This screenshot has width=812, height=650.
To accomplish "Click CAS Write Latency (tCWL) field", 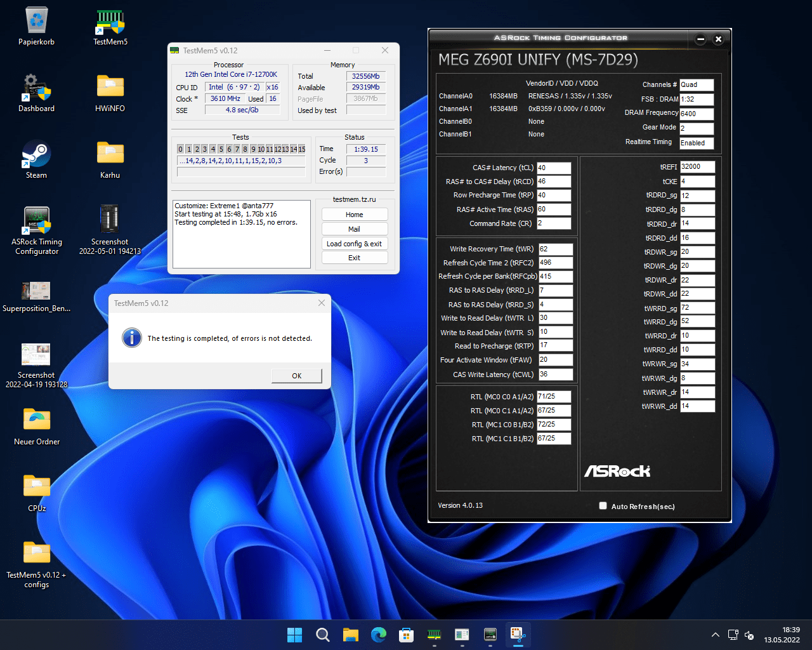I will coord(556,374).
